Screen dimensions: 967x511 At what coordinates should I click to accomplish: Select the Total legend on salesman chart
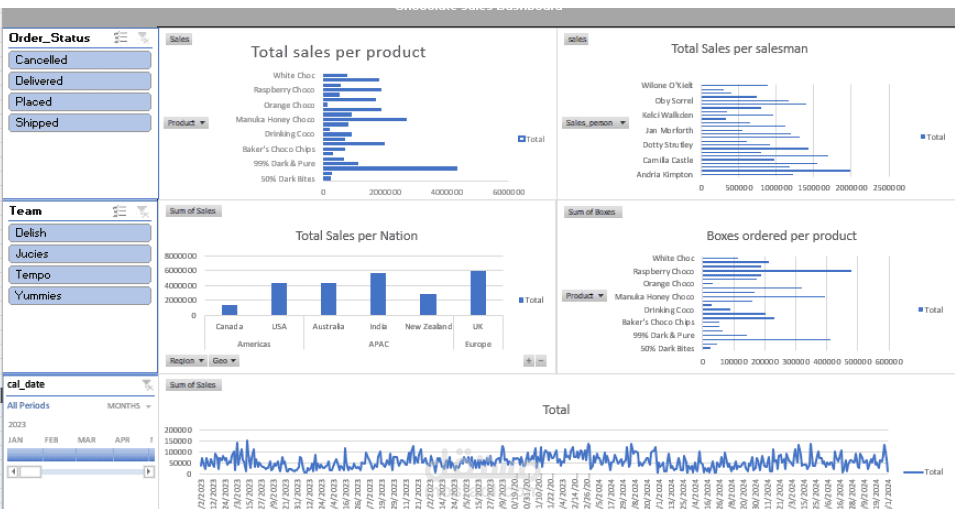(932, 137)
